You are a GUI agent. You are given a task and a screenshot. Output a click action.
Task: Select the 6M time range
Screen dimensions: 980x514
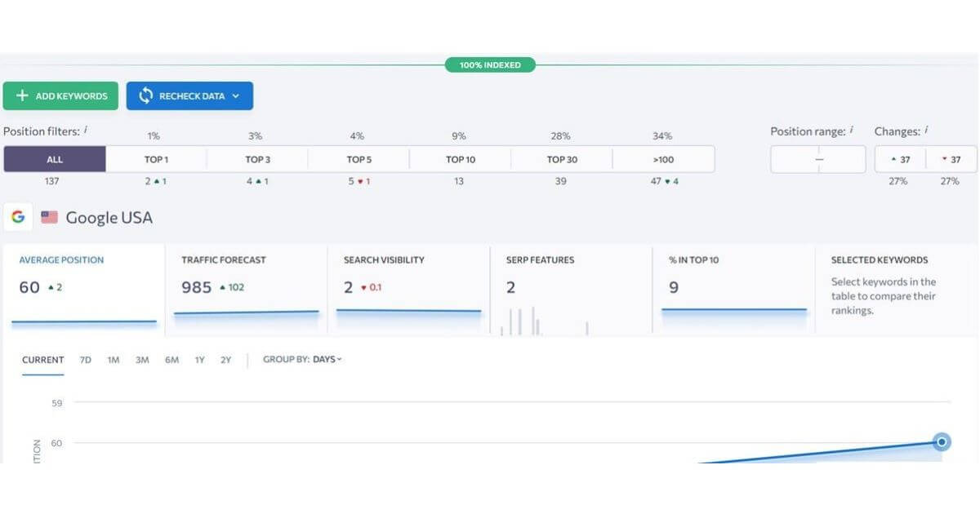[x=171, y=360]
